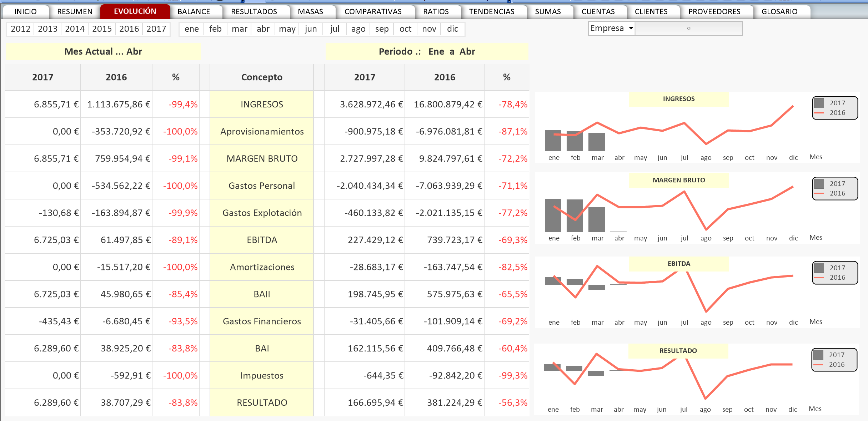Select the RESULTADO concept cell
This screenshot has height=421, width=868.
click(x=262, y=402)
